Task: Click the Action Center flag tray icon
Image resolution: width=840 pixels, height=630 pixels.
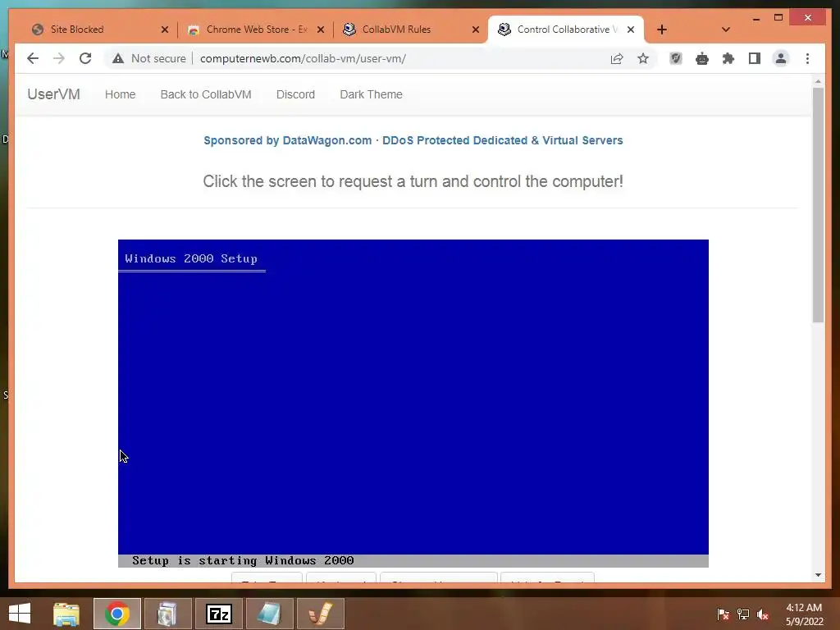Action: [723, 614]
